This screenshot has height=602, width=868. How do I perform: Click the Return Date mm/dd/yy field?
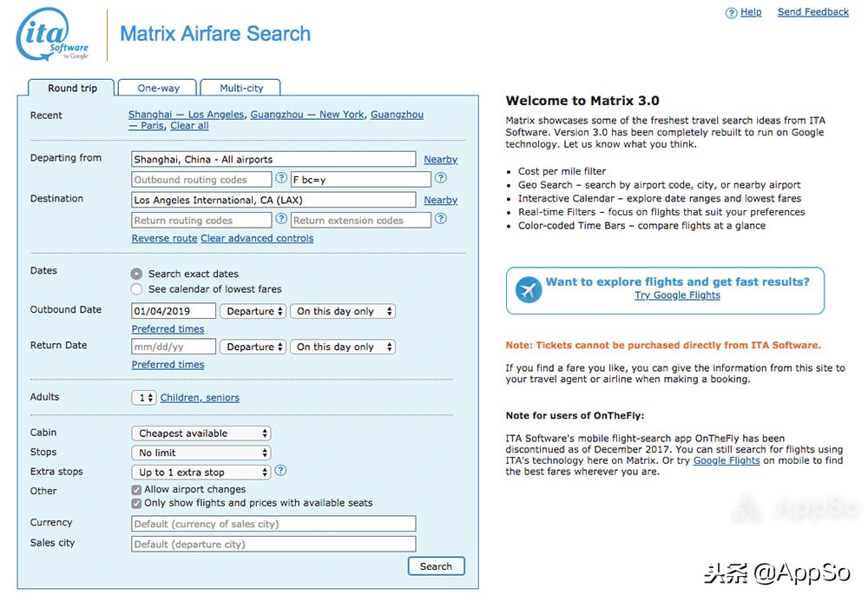click(174, 347)
